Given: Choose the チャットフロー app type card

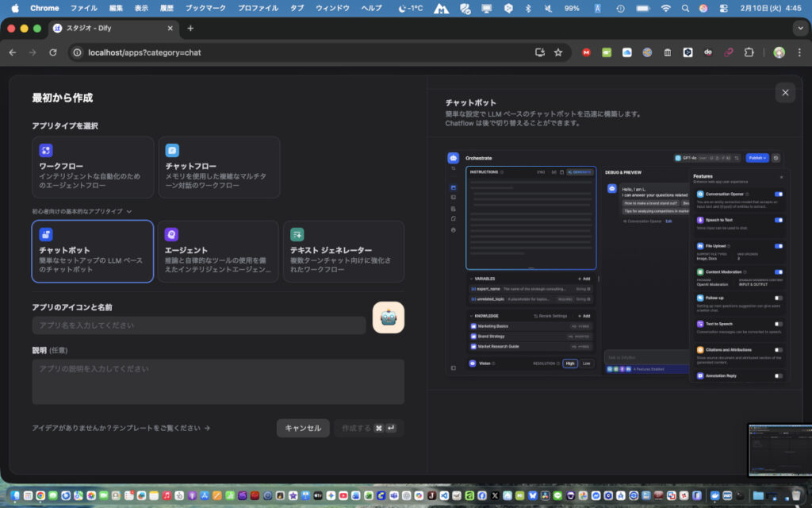Looking at the screenshot, I should [219, 167].
